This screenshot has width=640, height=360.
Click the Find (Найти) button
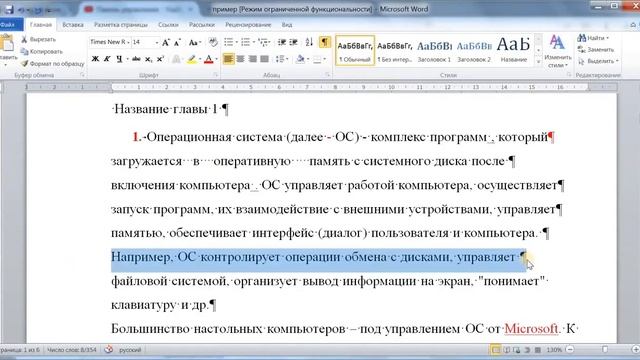point(593,38)
